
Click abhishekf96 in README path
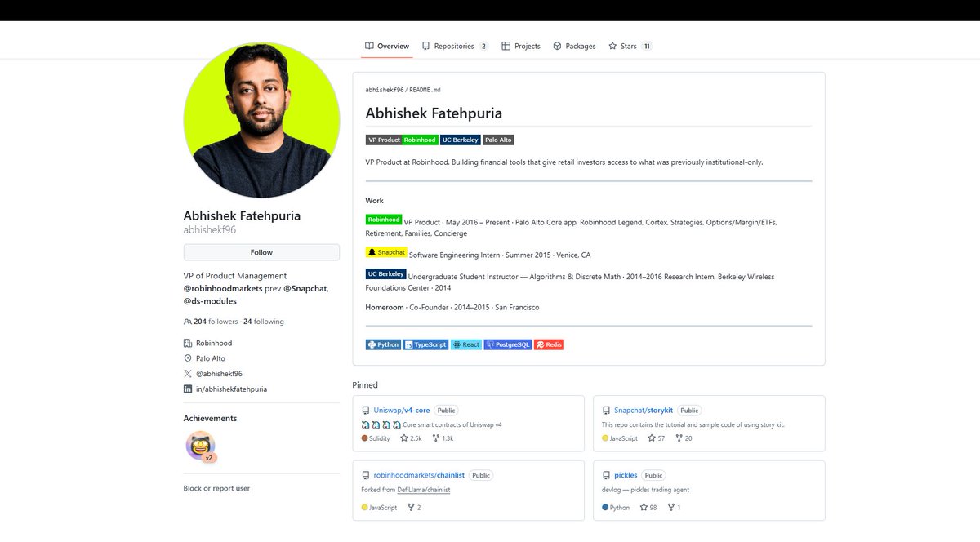(x=385, y=90)
